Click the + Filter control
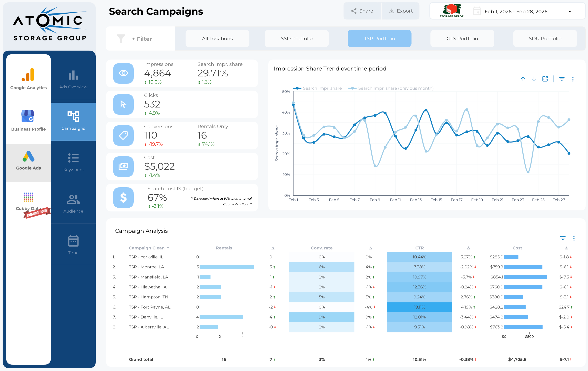Image resolution: width=588 pixels, height=371 pixels. pos(142,39)
